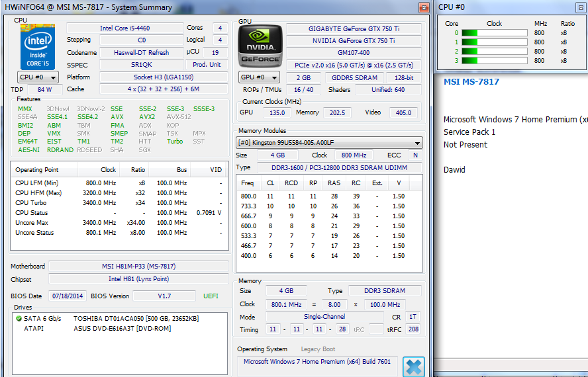
Task: Click the Core 3 clock bar
Action: click(x=494, y=60)
